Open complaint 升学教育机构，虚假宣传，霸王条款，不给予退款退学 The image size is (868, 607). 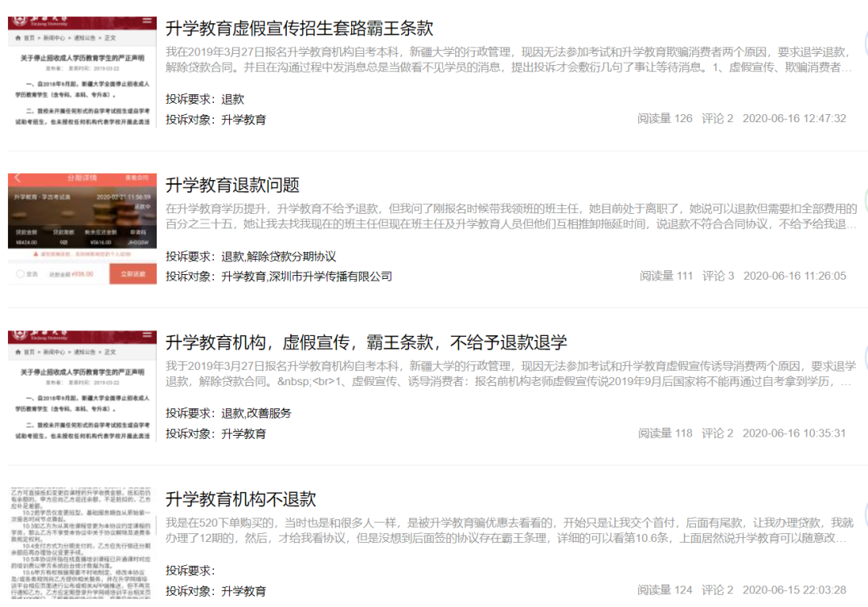point(366,342)
